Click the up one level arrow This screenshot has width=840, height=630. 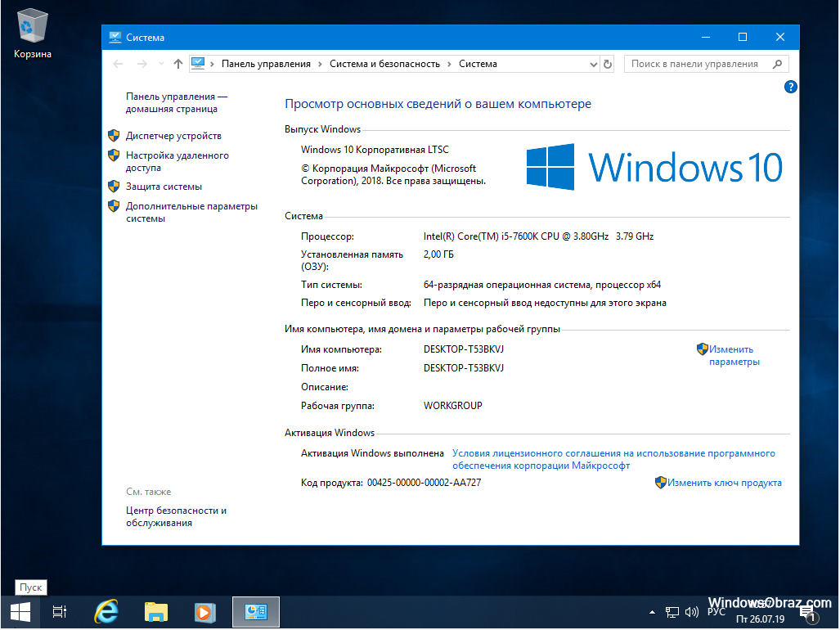point(178,64)
